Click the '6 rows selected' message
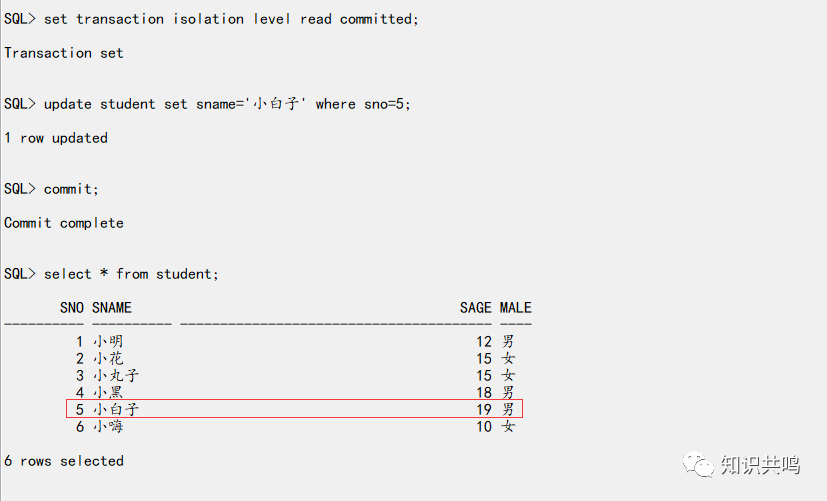The image size is (827, 501). click(x=64, y=461)
